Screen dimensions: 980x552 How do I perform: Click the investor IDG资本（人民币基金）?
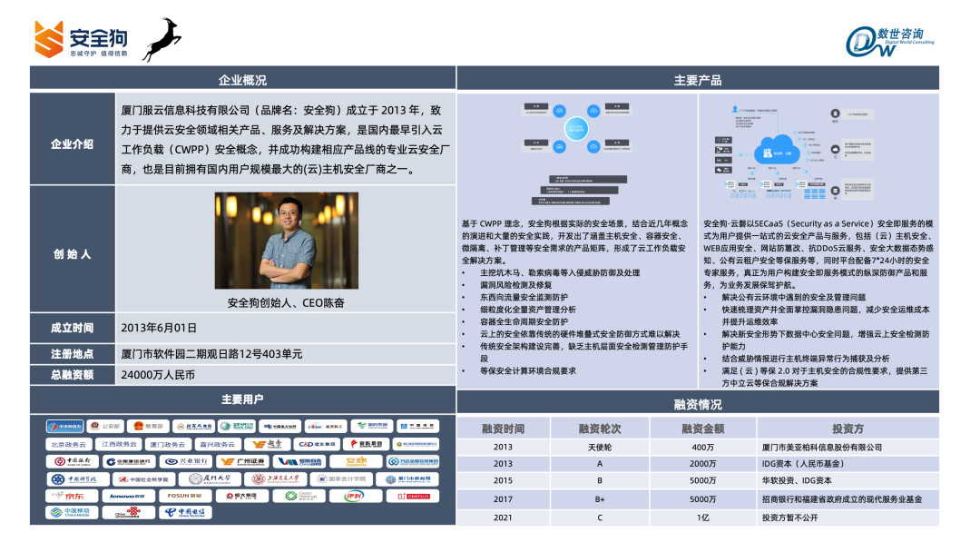[x=803, y=464]
